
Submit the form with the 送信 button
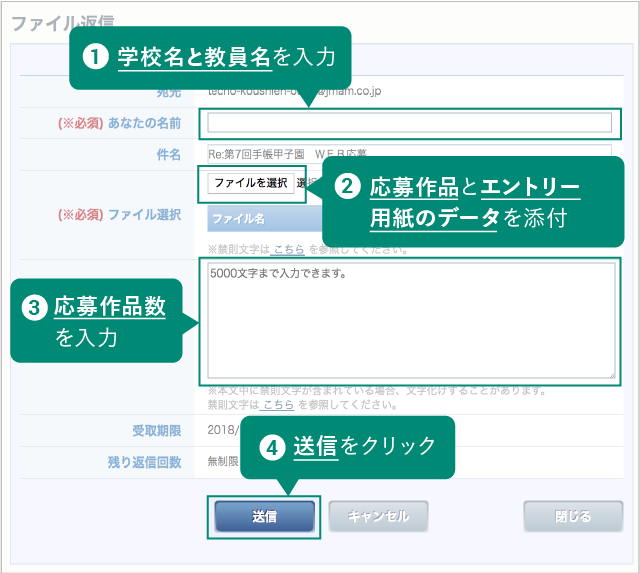[x=264, y=517]
